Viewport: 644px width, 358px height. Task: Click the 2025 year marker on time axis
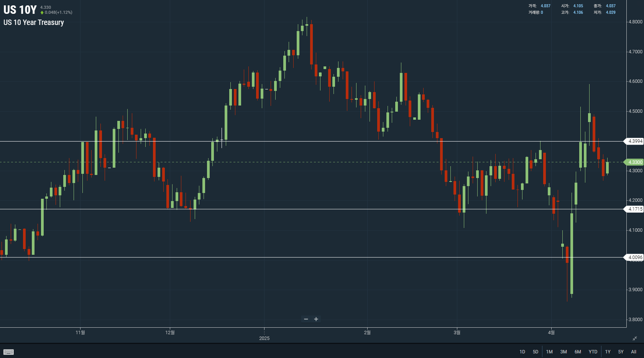click(x=264, y=338)
